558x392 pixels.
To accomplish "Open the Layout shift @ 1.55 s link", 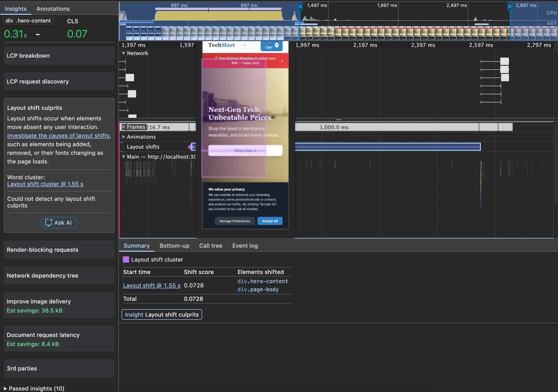I will pos(152,285).
